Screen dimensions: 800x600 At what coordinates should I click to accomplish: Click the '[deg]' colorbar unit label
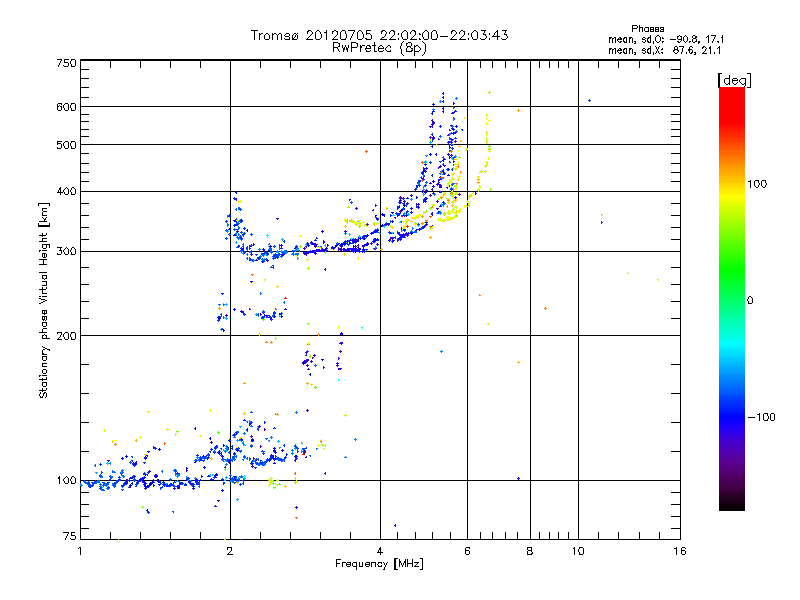[734, 80]
